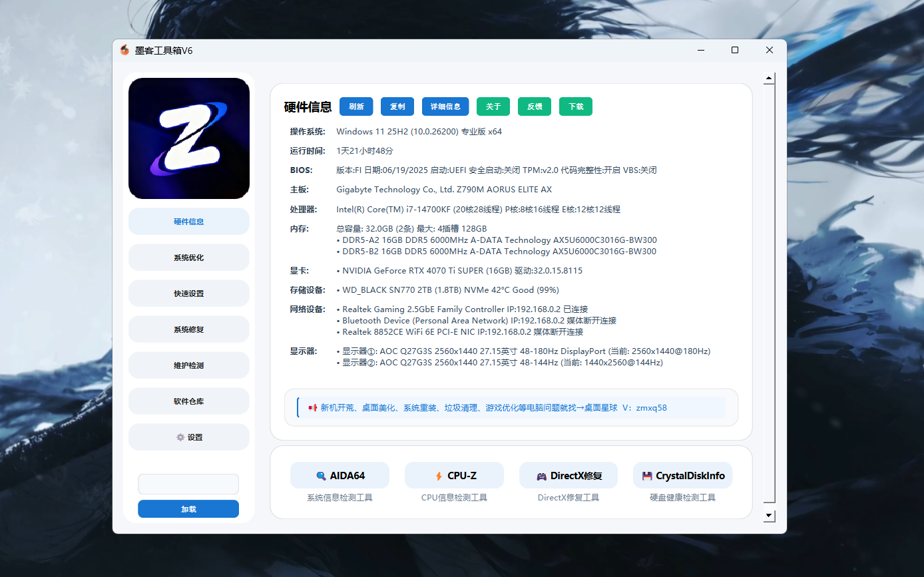This screenshot has height=577, width=924.
Task: Click the 刷新 refresh button
Action: point(356,106)
